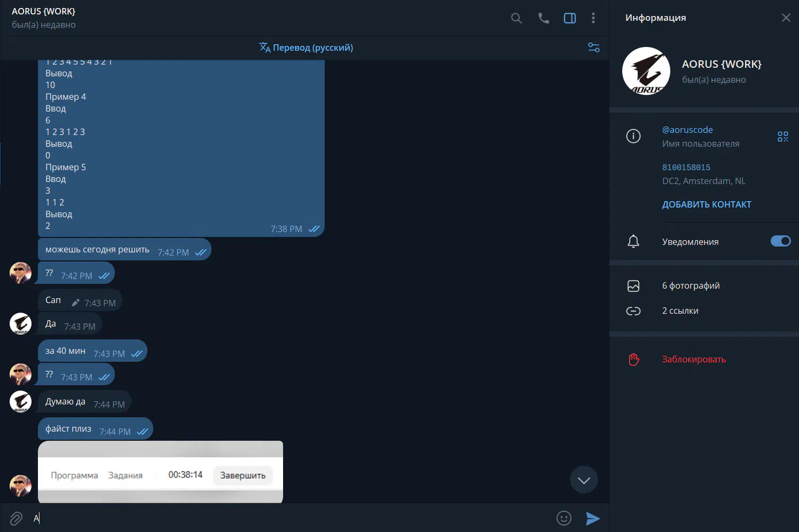Screen dimensions: 799x532
Task: Click 'Пример 4' in long message
Action: pos(66,97)
